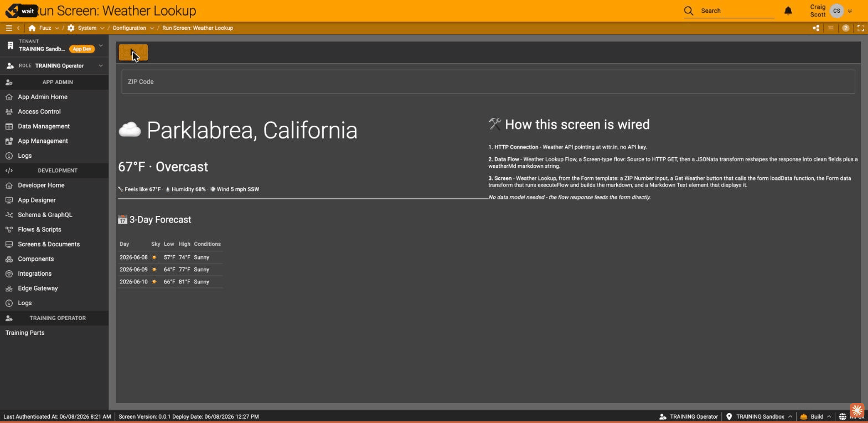Expand TRAINING Sandbox status bar chevron
The width and height of the screenshot is (868, 423).
pos(790,416)
